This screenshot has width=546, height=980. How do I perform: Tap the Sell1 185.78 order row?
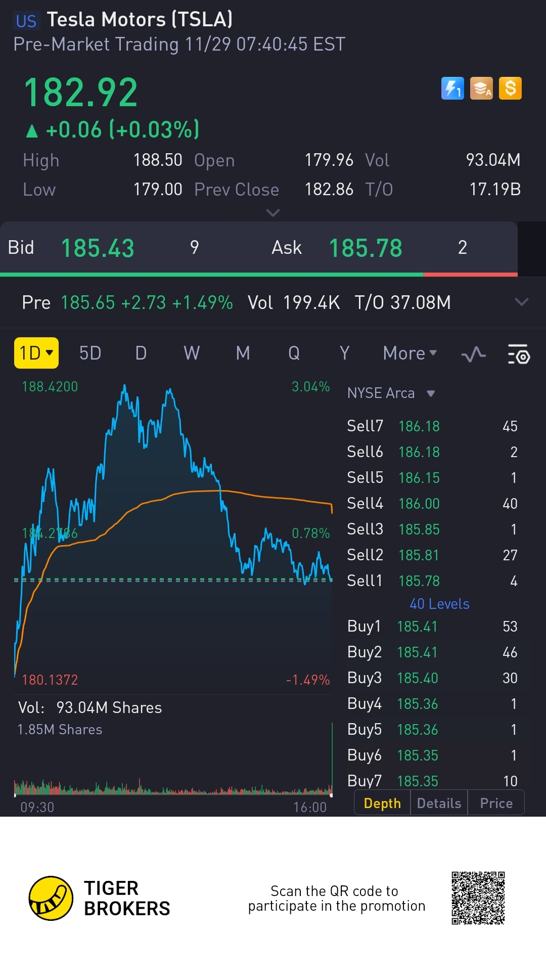(x=432, y=581)
